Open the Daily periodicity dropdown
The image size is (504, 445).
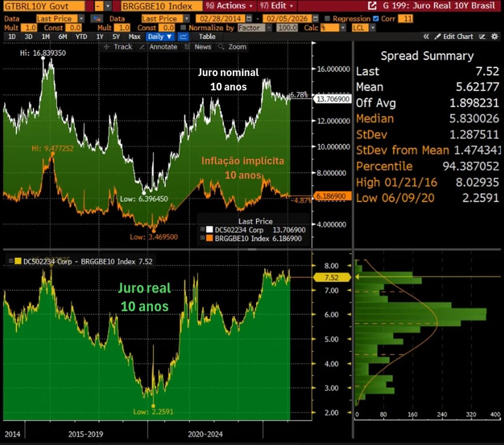[x=160, y=37]
